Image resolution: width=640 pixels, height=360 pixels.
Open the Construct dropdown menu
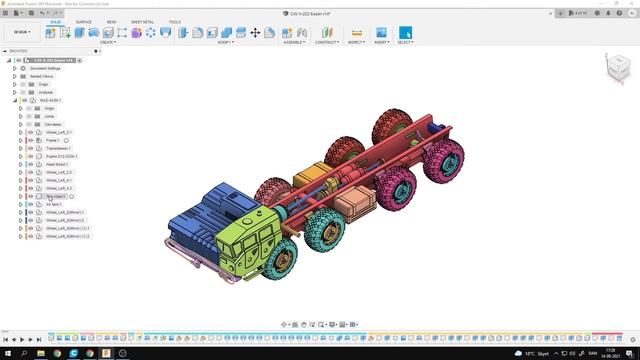(327, 42)
